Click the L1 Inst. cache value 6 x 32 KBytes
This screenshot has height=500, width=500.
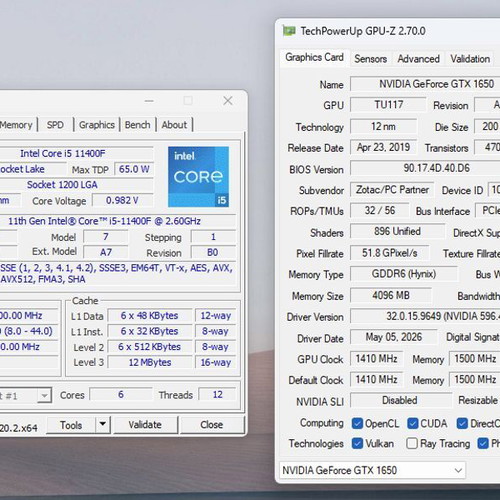pos(150,331)
